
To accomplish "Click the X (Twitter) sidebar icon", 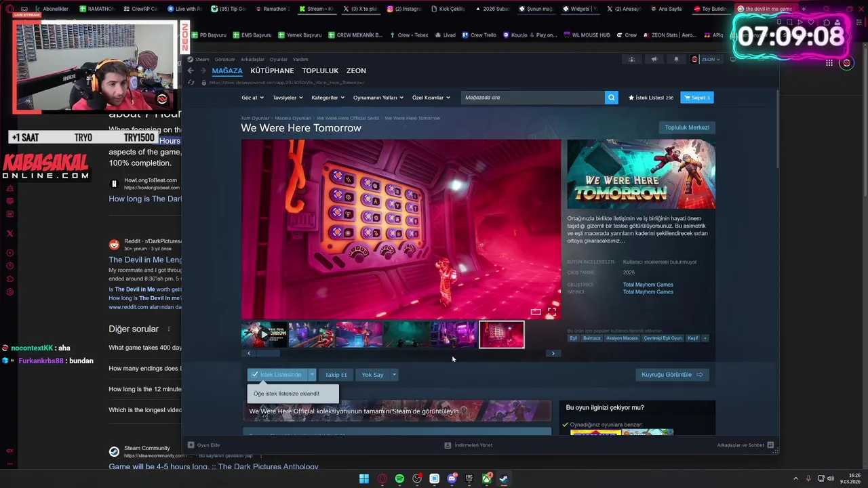I will point(9,233).
